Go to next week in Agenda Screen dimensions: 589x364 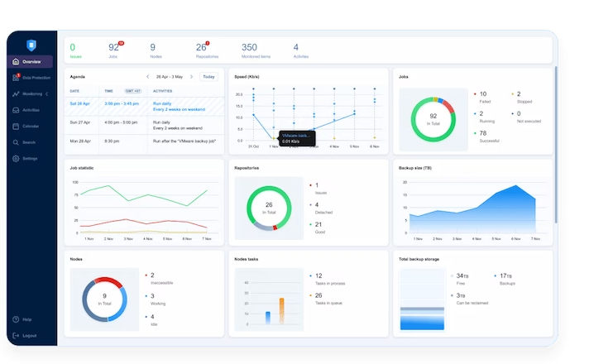194,77
